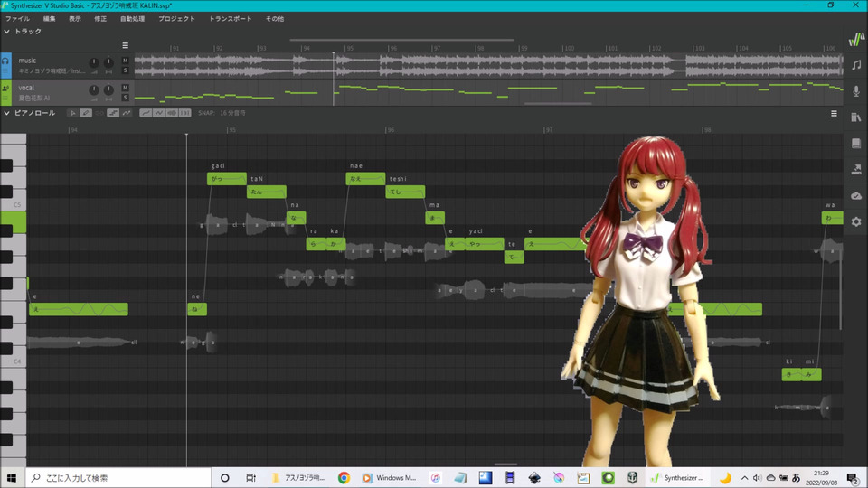Open the トランスポート menu
Image resolution: width=868 pixels, height=488 pixels.
point(230,19)
